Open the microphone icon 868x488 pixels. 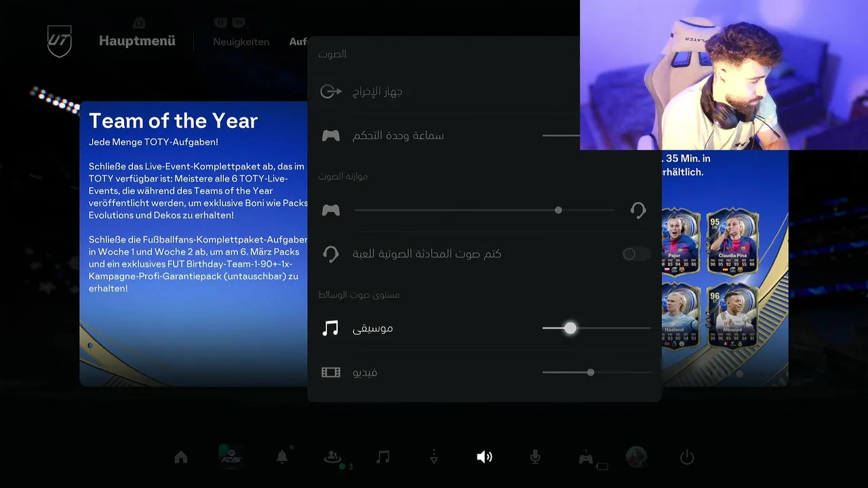pos(535,457)
